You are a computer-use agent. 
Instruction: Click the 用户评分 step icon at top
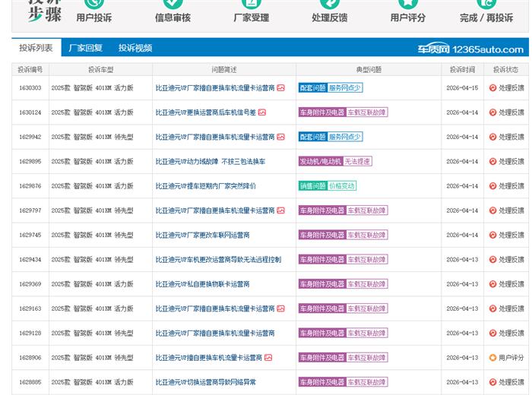(408, 3)
